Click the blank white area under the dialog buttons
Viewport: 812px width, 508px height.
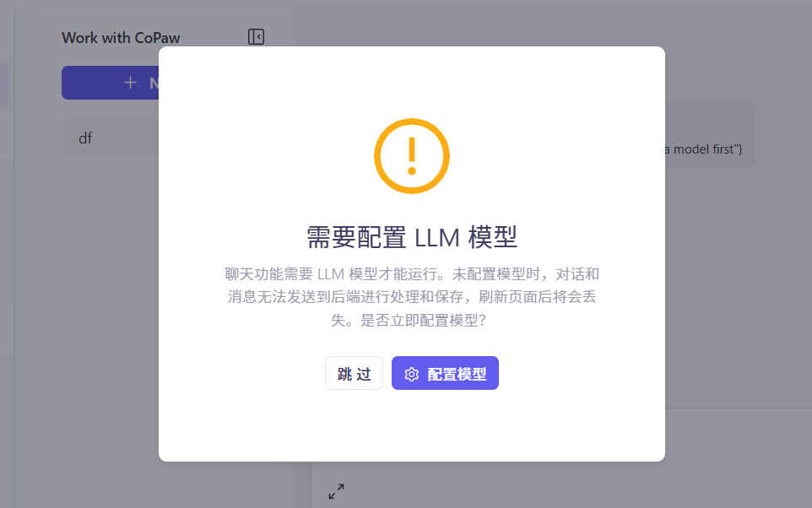[x=412, y=424]
